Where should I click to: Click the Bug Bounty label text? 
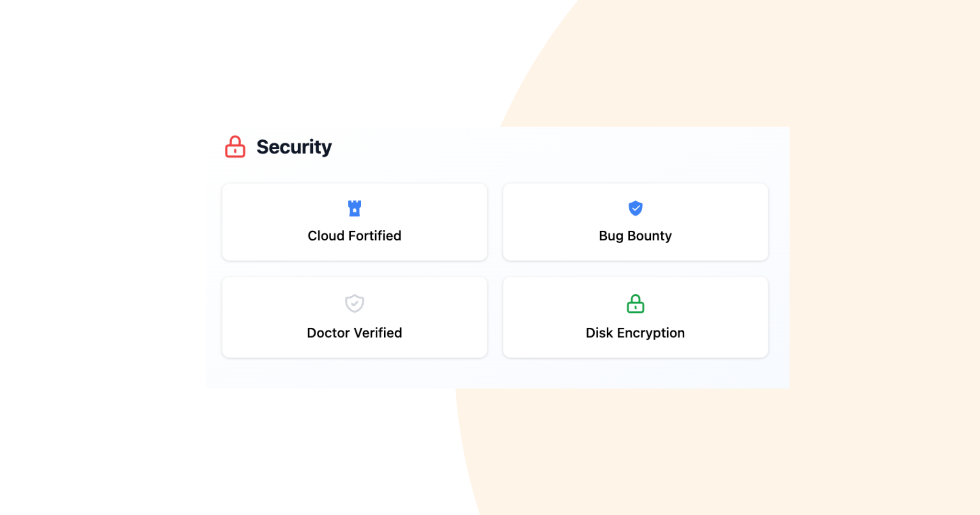635,236
